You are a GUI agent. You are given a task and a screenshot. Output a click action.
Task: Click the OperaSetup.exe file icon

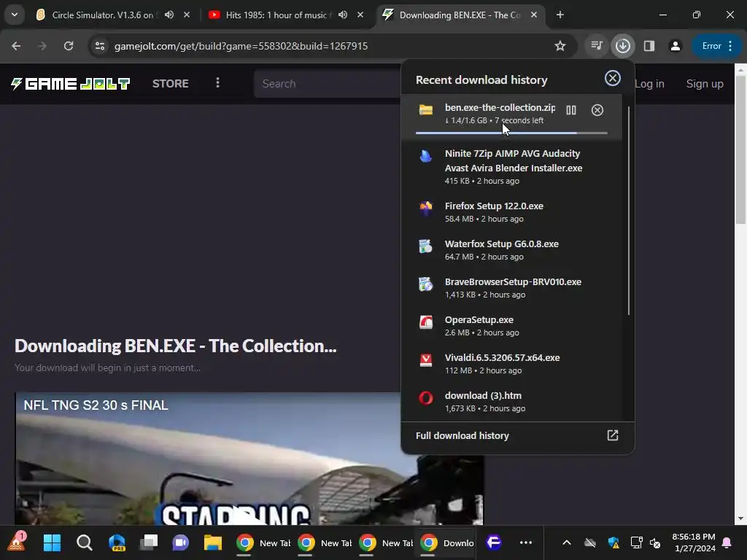(x=425, y=322)
